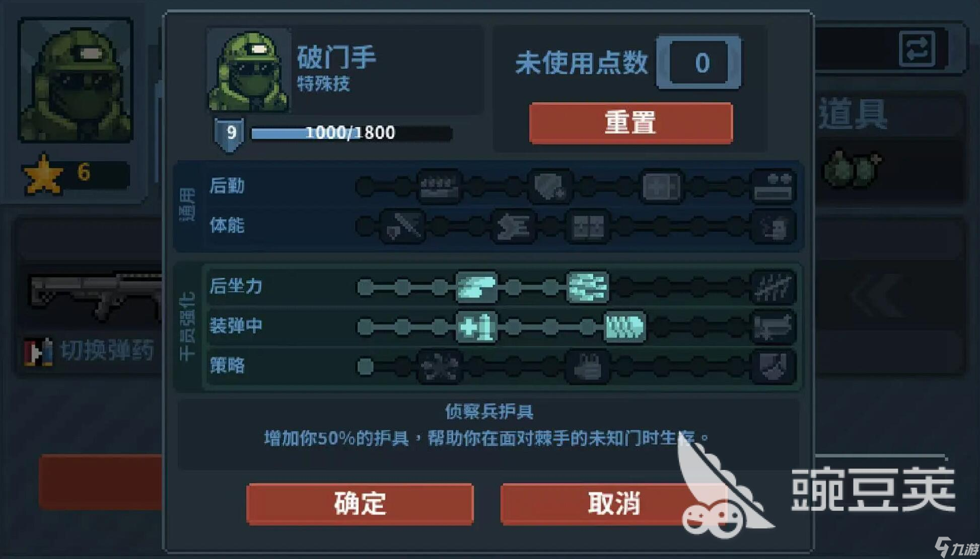Click the swap arrows icon at top right
Viewport: 980px width, 559px height.
pos(917,49)
